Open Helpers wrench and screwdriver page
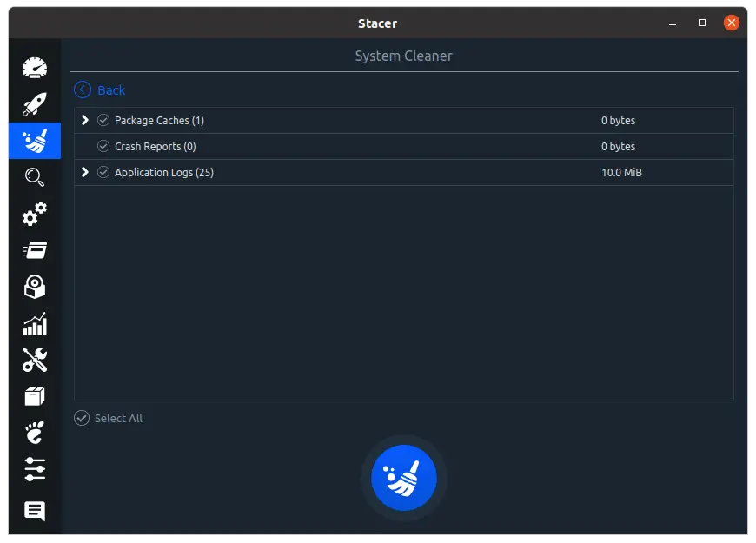 pos(35,360)
